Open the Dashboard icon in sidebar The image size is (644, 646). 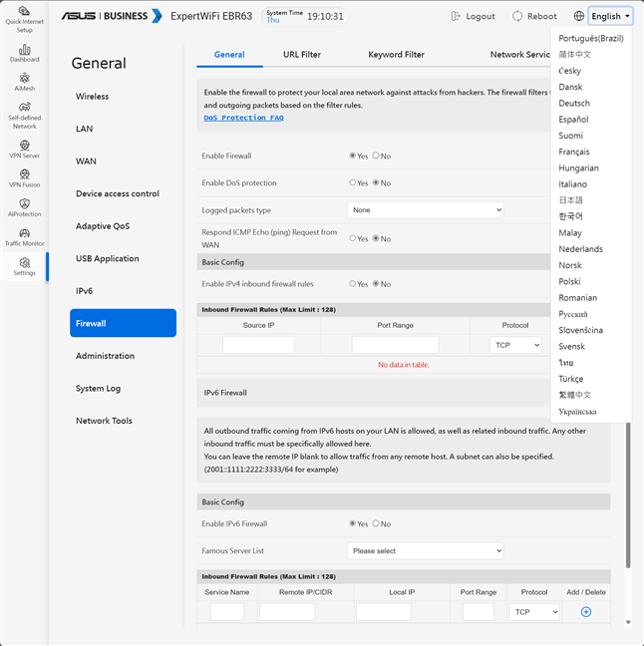pyautogui.click(x=24, y=52)
